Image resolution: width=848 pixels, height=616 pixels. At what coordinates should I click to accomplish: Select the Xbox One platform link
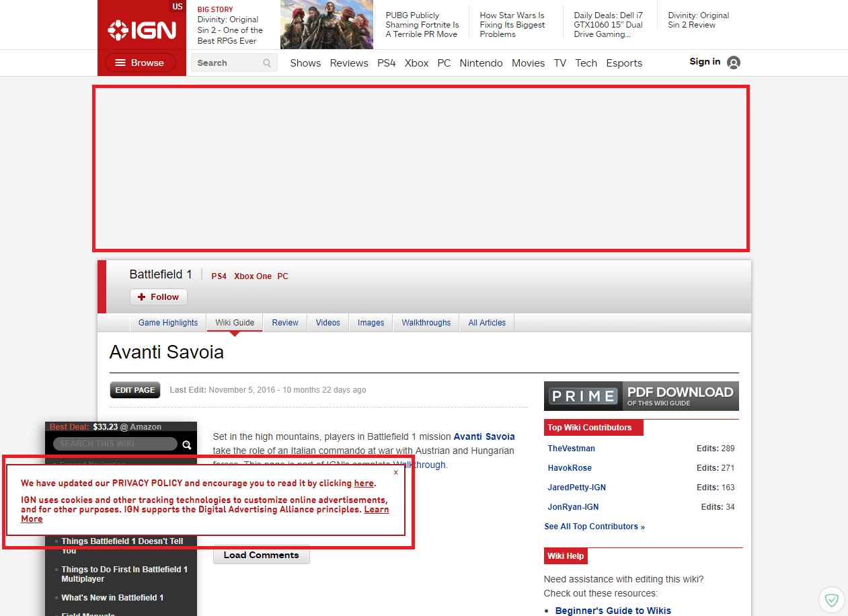click(x=253, y=276)
